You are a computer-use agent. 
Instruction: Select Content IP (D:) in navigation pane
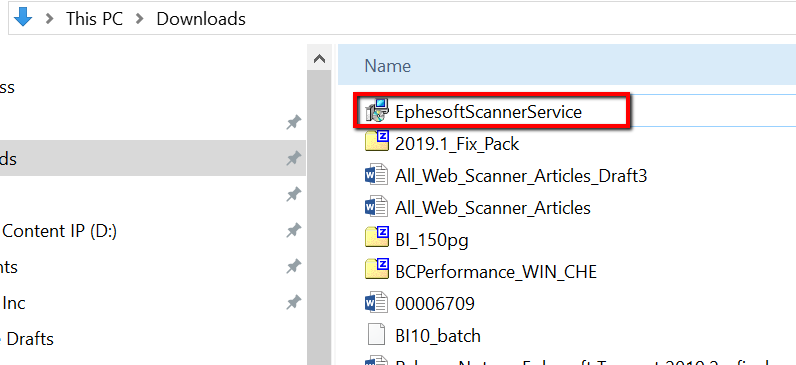click(x=60, y=231)
